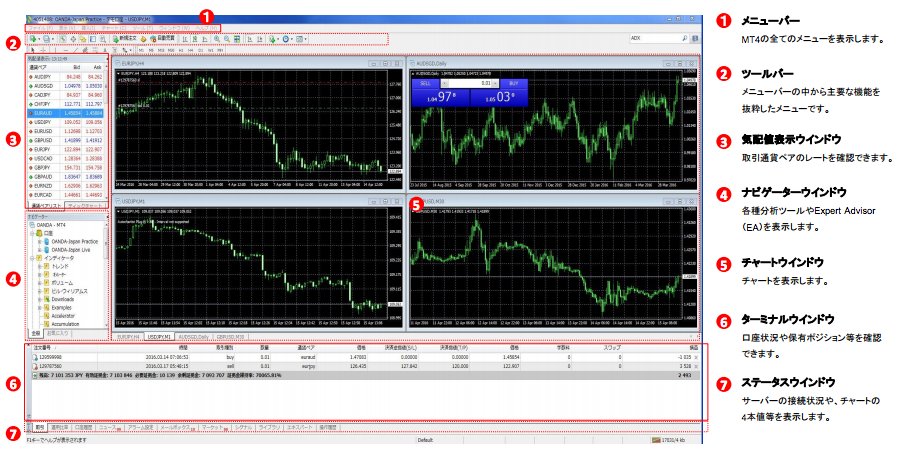Click the 新規注文 new order button
This screenshot has width=899, height=461.
pos(124,39)
